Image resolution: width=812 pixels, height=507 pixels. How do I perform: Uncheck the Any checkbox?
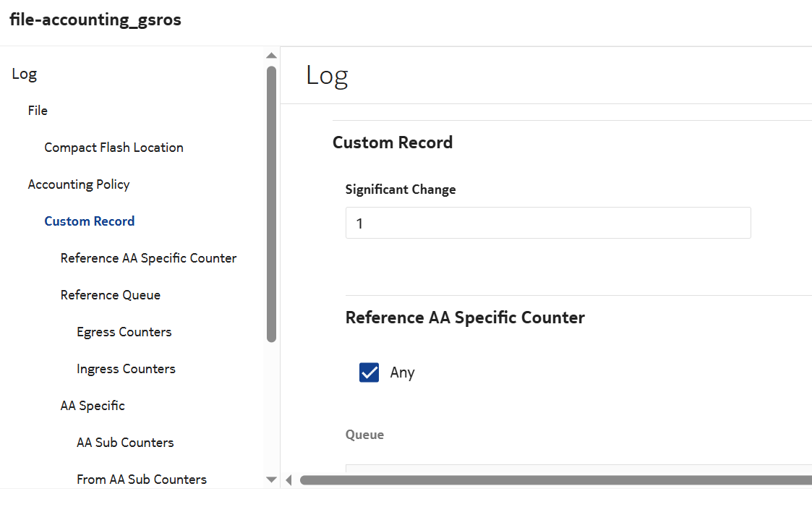point(369,372)
